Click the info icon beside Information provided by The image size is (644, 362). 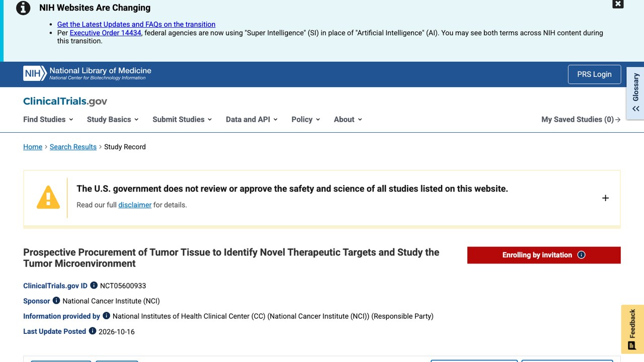click(x=106, y=316)
